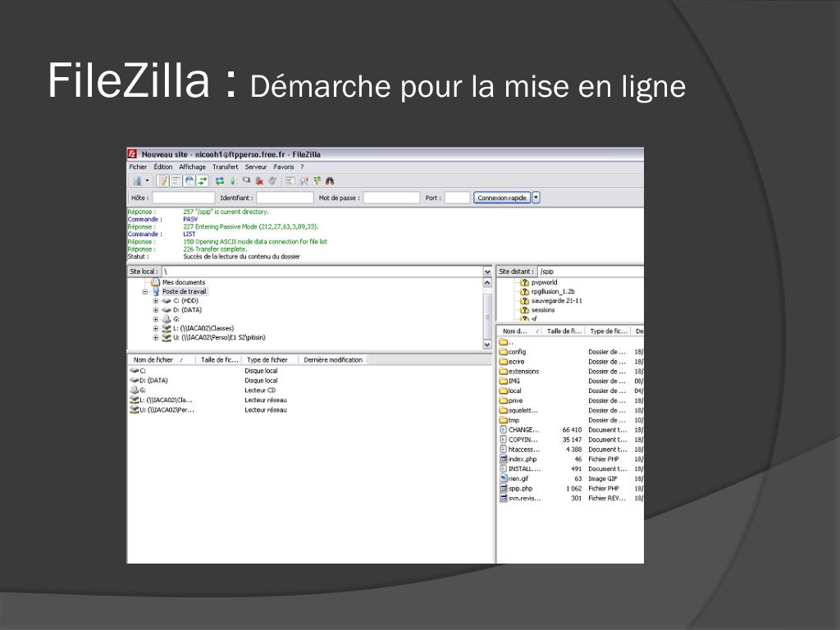Viewport: 840px width, 630px height.
Task: Click the Mot de passe field
Action: (x=391, y=198)
